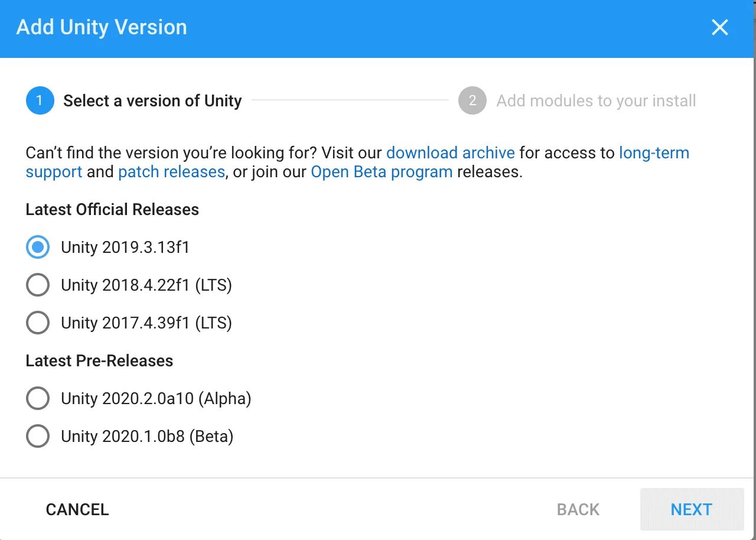The height and width of the screenshot is (540, 756).
Task: Open the patch releases link
Action: 171,172
